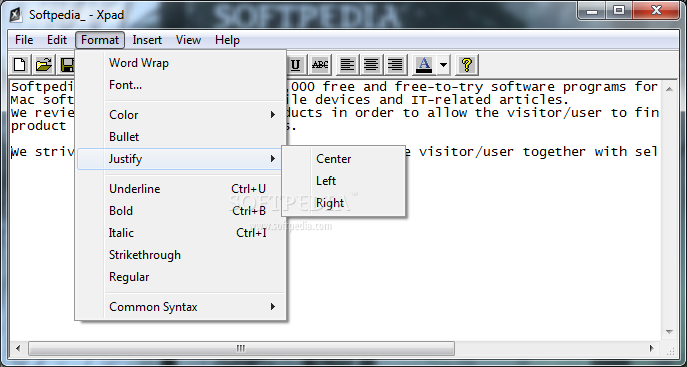Click the Align Center toolbar icon
The height and width of the screenshot is (367, 687).
pyautogui.click(x=372, y=65)
